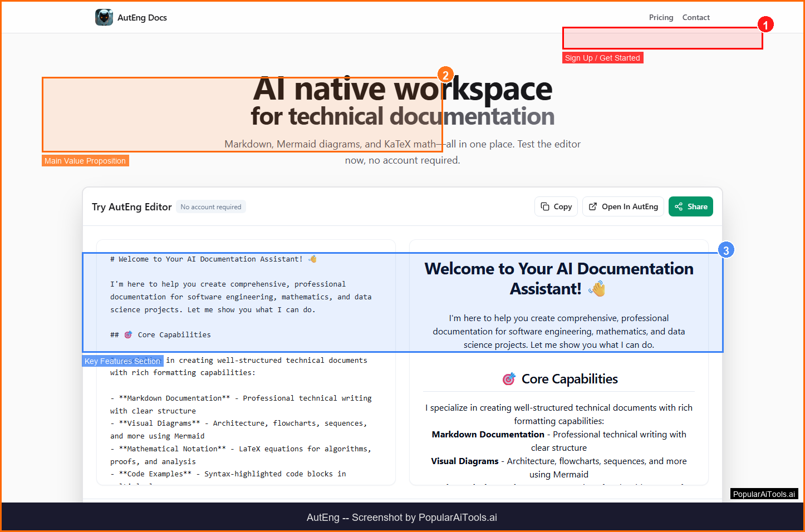The image size is (805, 532).
Task: Click the waving hand emoji in the preview heading
Action: tap(597, 289)
